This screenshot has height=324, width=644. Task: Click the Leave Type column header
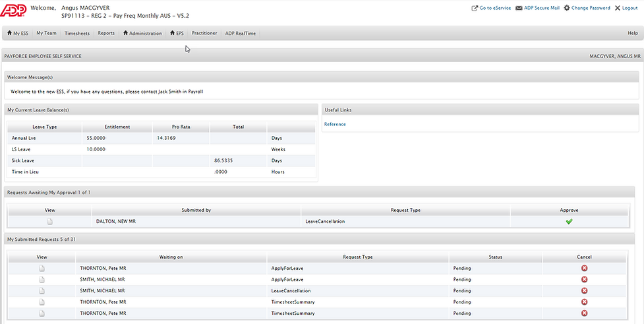tap(45, 127)
